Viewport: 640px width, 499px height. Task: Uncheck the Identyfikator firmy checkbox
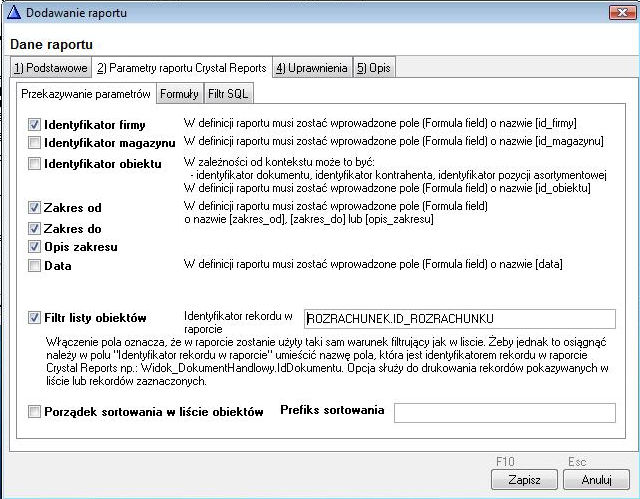[x=35, y=125]
